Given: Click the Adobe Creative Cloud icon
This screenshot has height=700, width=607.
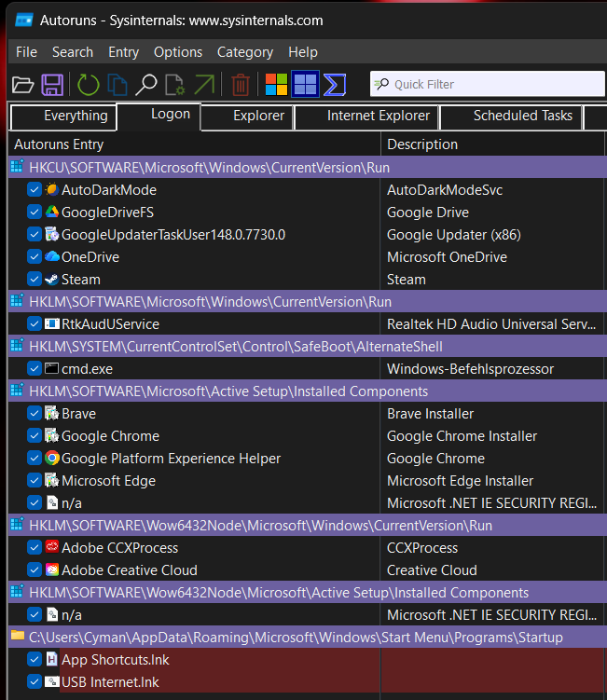Looking at the screenshot, I should pyautogui.click(x=52, y=570).
